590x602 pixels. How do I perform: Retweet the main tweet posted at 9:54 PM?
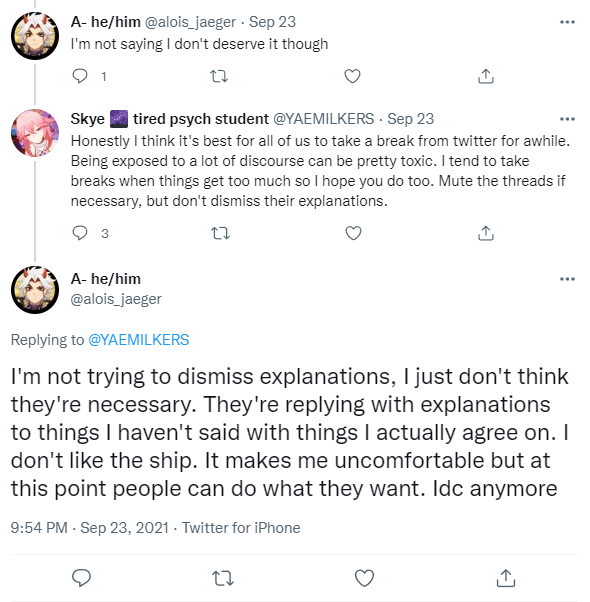223,578
